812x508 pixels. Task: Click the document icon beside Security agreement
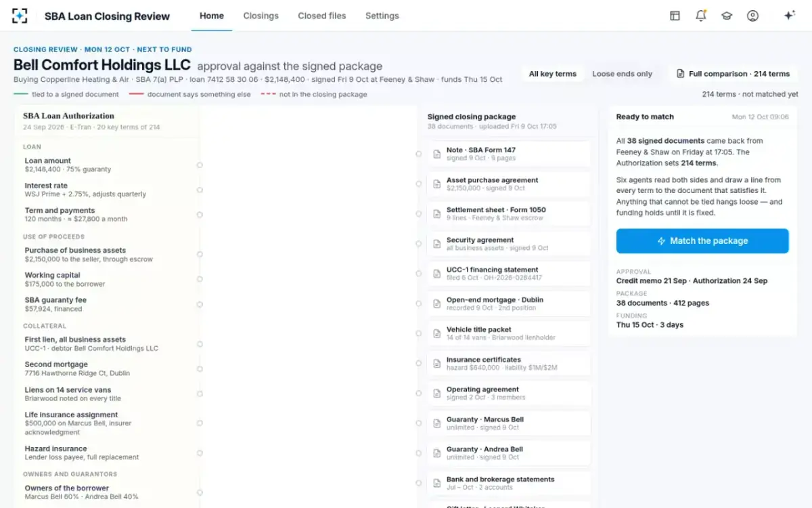click(437, 244)
